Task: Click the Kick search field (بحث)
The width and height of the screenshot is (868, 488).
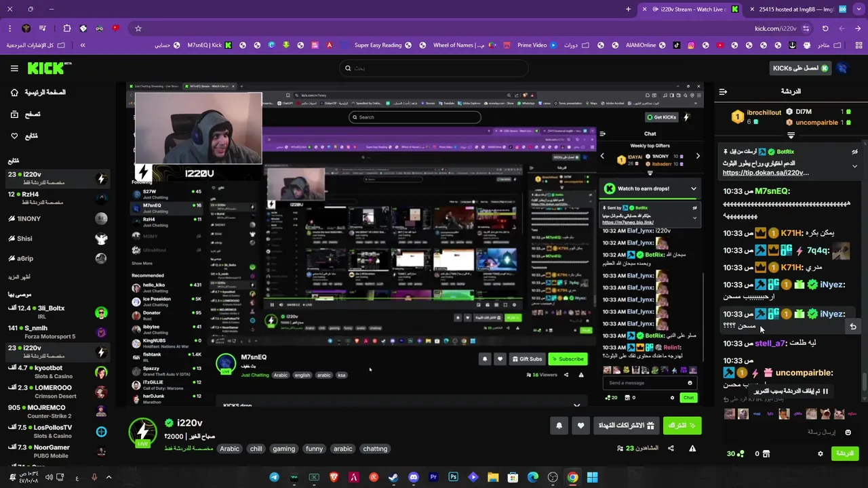Action: tap(434, 68)
